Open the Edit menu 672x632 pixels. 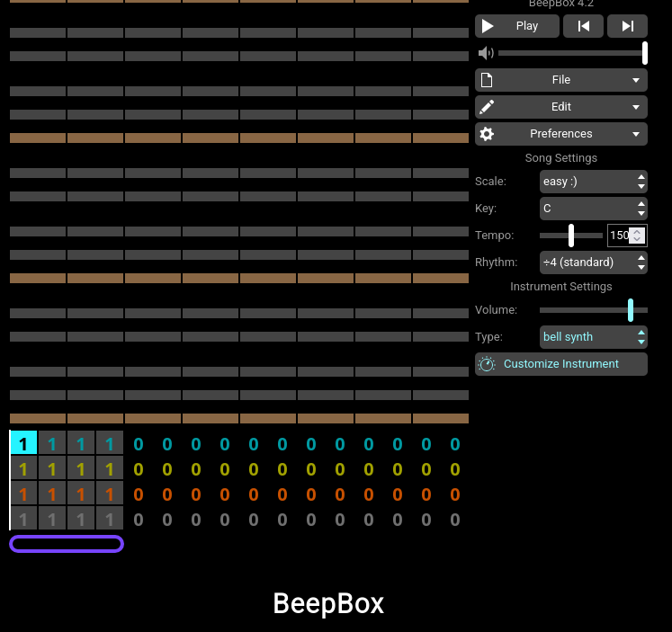click(561, 107)
